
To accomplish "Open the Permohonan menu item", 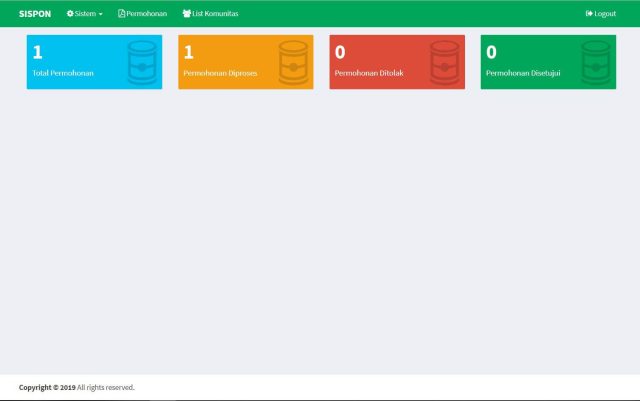I will point(146,14).
